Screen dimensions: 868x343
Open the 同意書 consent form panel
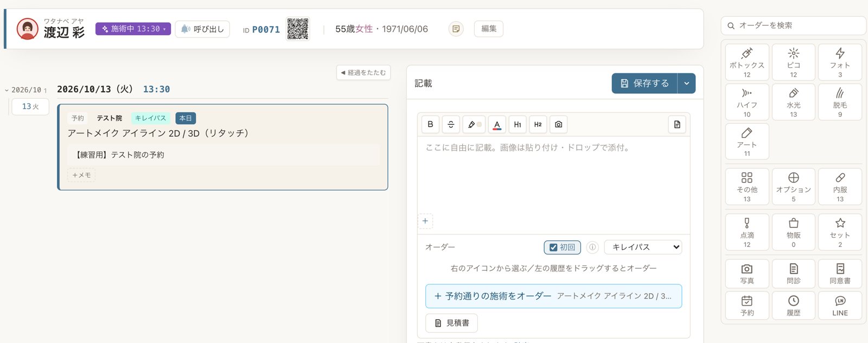point(840,274)
